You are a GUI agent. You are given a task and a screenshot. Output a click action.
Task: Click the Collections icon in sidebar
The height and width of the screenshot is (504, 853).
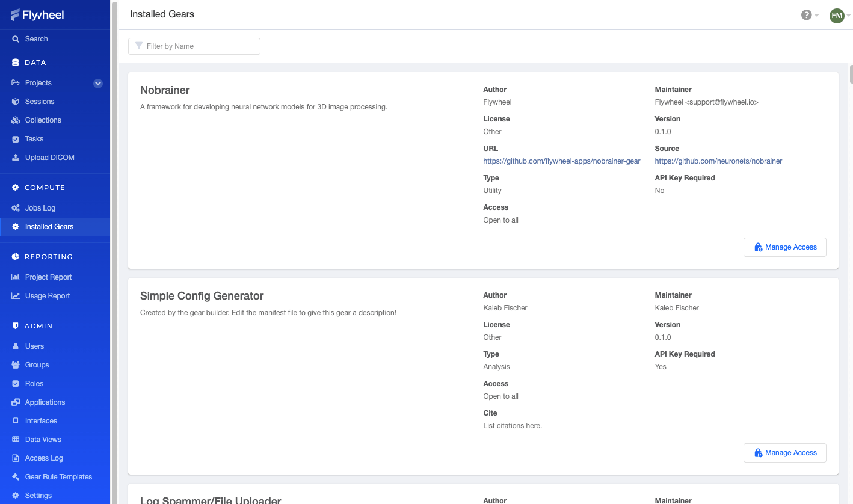(x=16, y=120)
